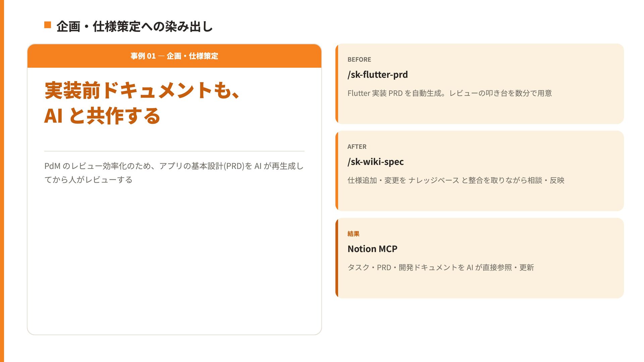This screenshot has height=362, width=644.
Task: Click the Notion MCP heading
Action: tap(372, 249)
